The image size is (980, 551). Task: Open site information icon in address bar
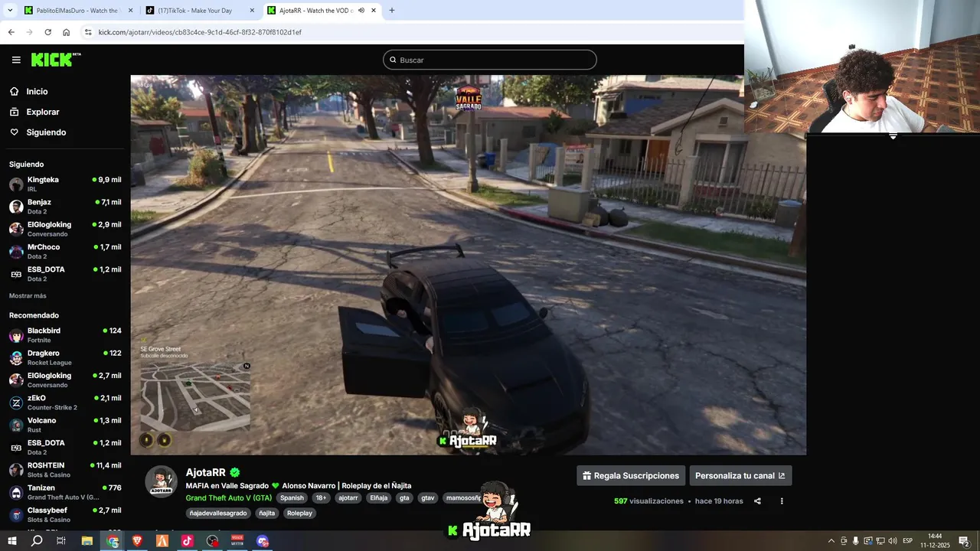(88, 32)
